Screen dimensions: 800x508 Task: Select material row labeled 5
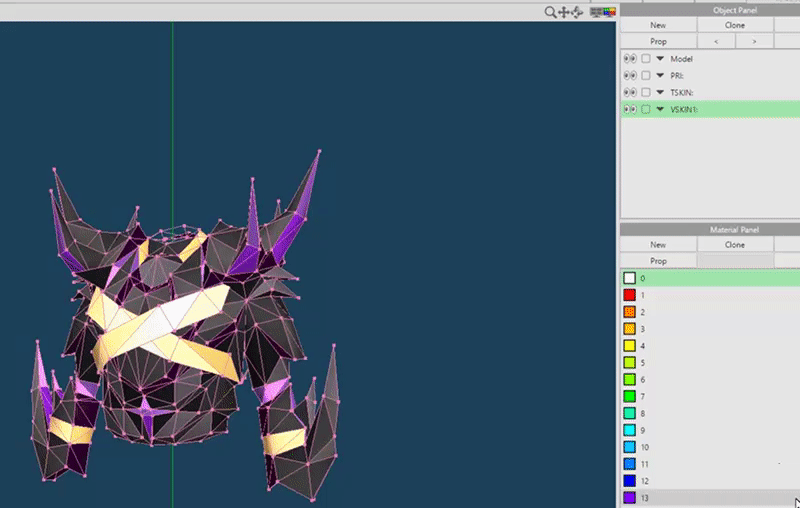710,363
